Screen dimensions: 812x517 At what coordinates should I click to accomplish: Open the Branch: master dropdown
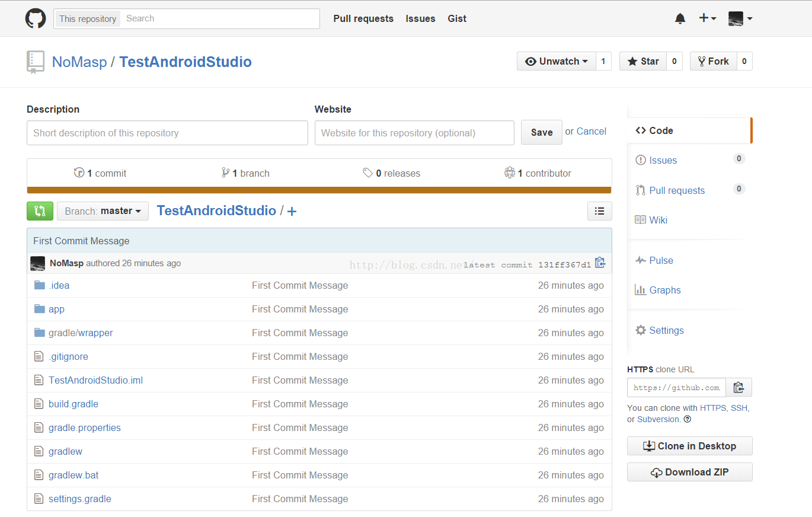coord(103,211)
